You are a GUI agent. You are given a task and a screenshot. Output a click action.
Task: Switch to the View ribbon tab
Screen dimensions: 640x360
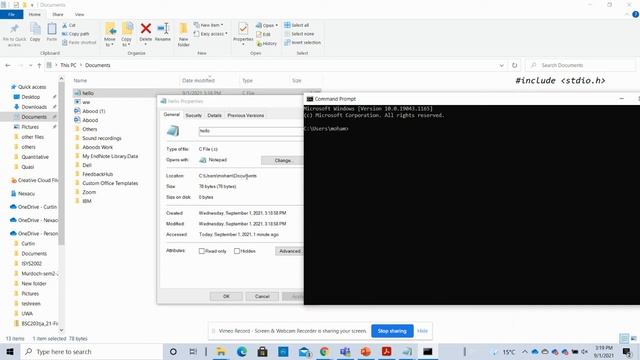point(80,14)
